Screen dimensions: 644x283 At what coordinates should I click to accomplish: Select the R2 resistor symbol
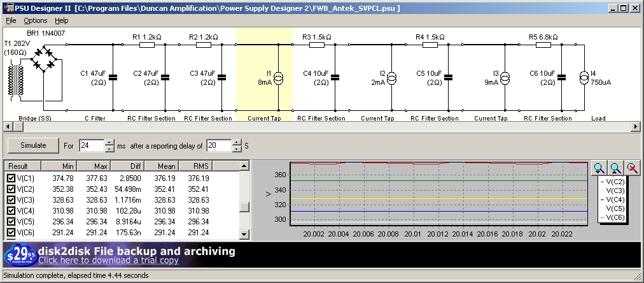(204, 45)
